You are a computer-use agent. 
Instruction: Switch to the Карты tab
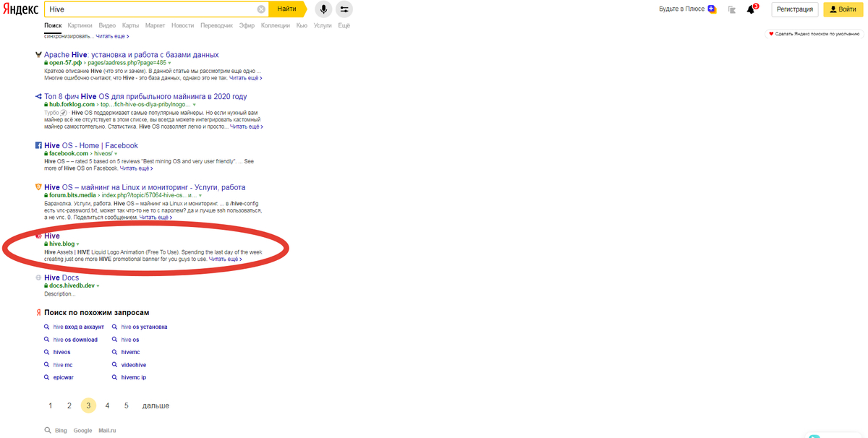[130, 25]
